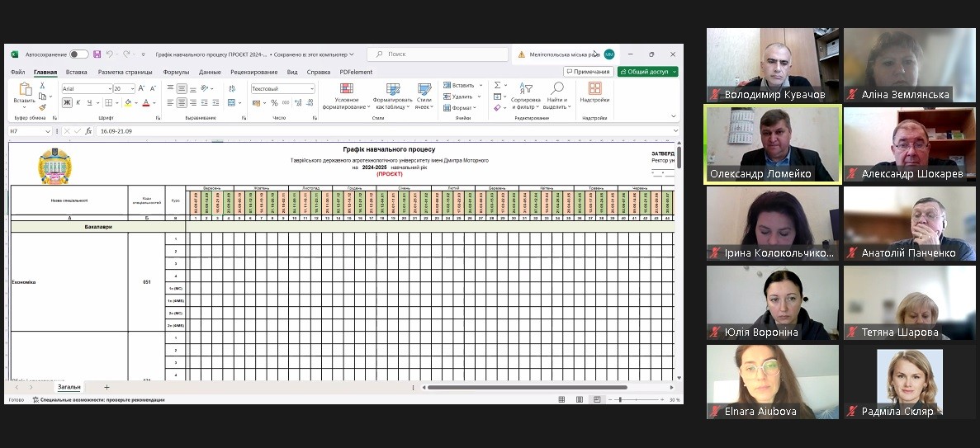Click the Вставить clipboard paste icon
The image size is (980, 448).
point(25,89)
